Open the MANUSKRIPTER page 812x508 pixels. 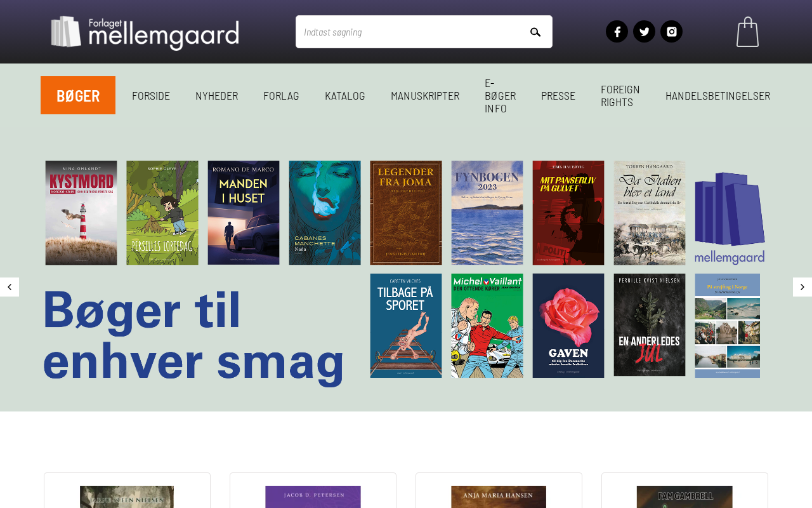tap(425, 95)
